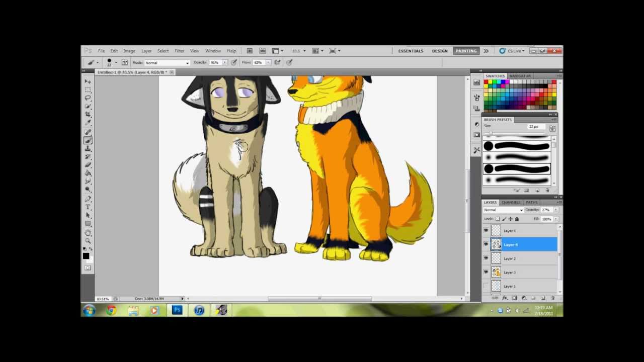The height and width of the screenshot is (362, 644).
Task: Select the Hand tool
Action: pos(88,233)
